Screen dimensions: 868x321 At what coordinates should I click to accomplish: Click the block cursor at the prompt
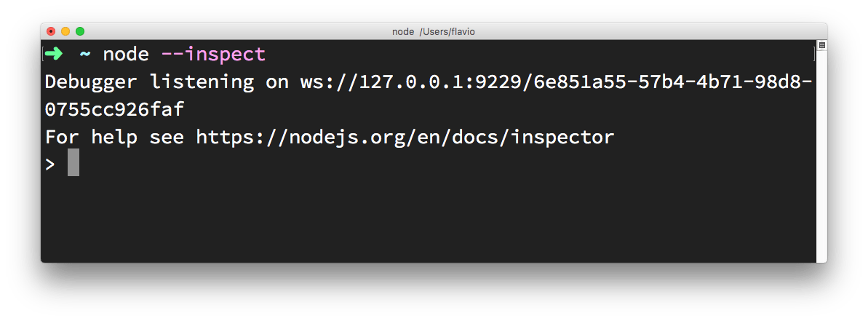pyautogui.click(x=73, y=163)
